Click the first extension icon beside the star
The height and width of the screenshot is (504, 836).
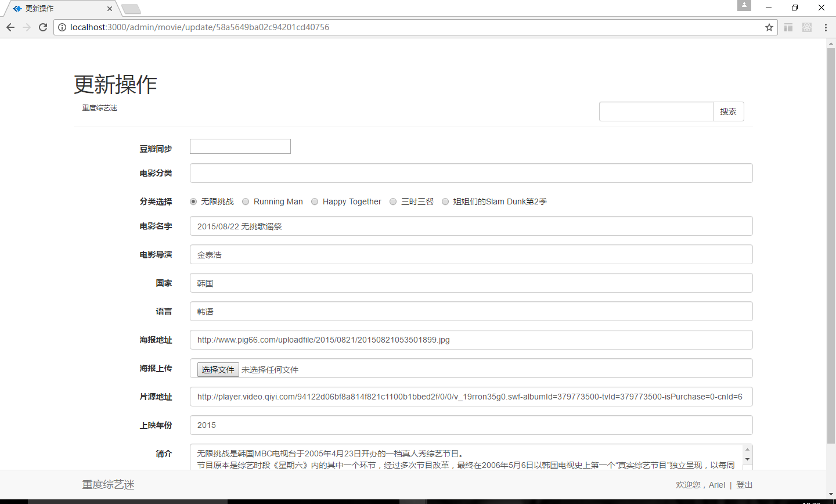(788, 27)
